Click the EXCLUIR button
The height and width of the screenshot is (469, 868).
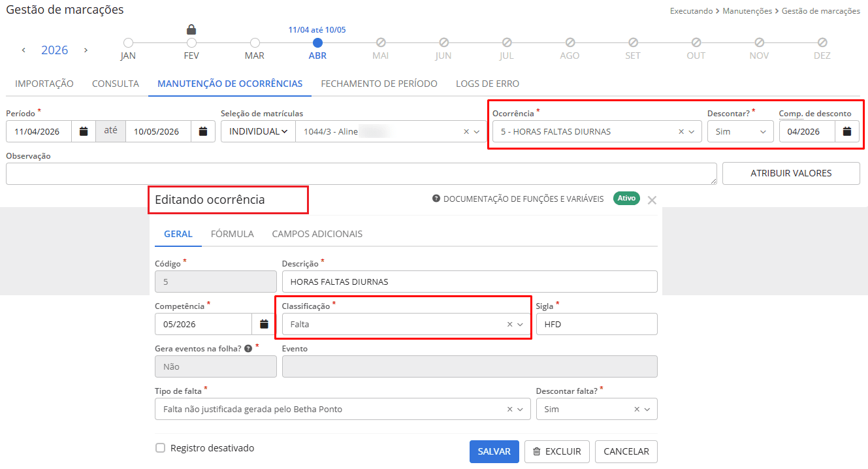click(557, 451)
